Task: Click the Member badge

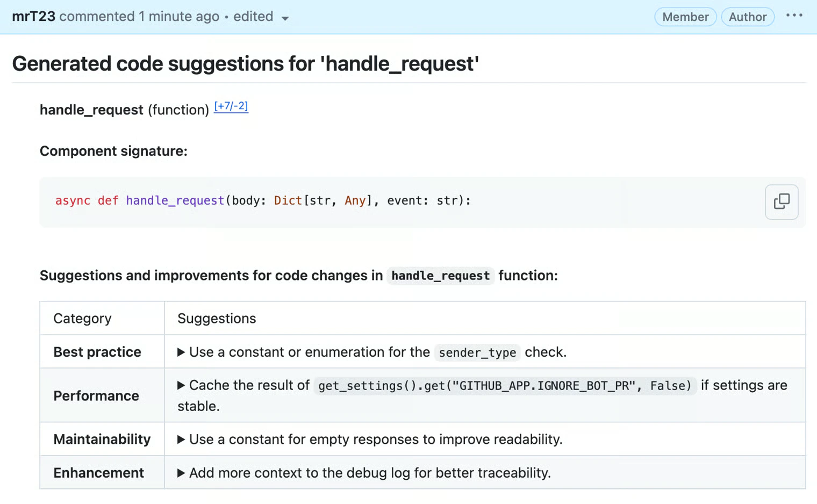Action: 685,17
